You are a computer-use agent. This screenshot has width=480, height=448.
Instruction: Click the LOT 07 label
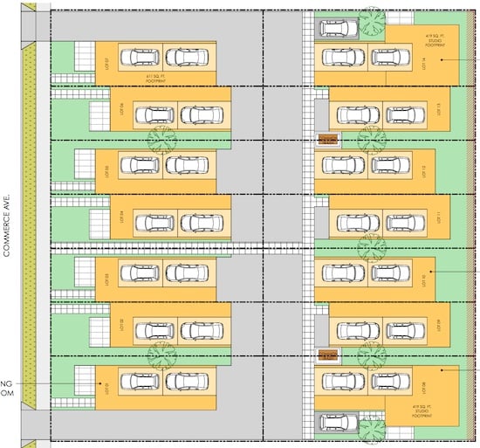106,64
